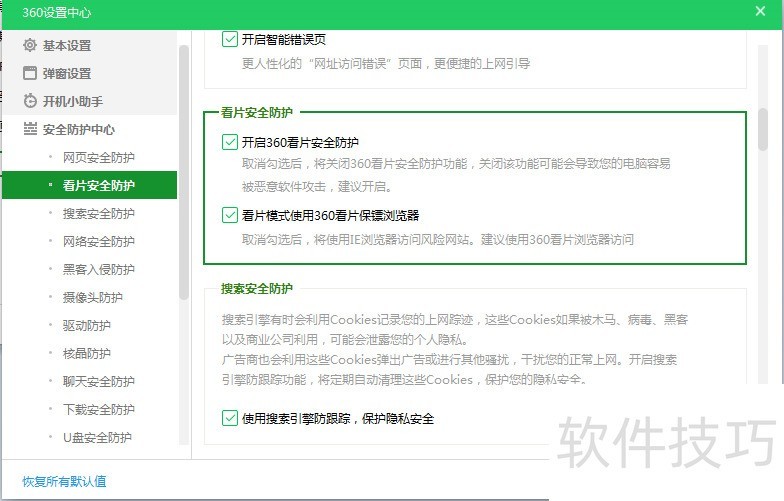784x501 pixels.
Task: Disable 使用搜索引擎防跟踪 checkbox
Action: [x=230, y=418]
